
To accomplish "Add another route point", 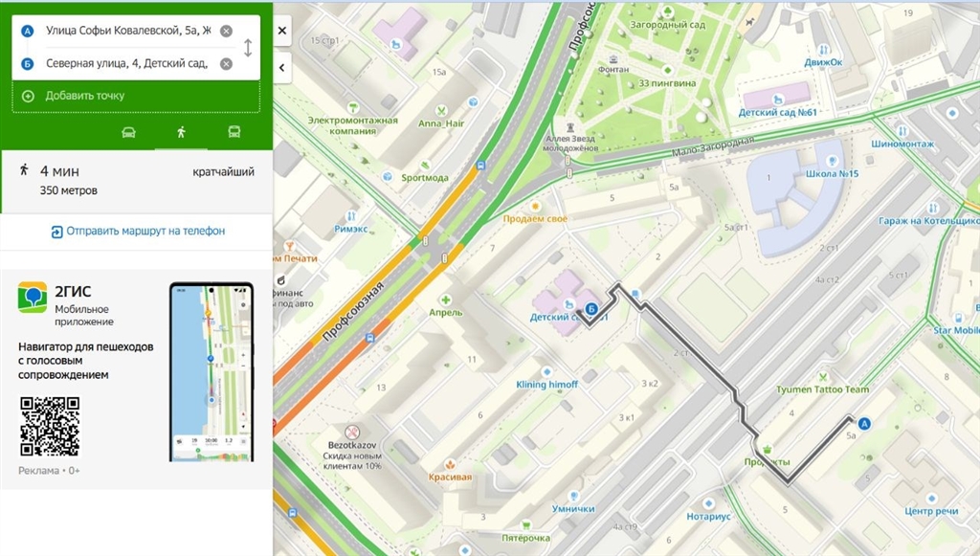I will click(84, 96).
